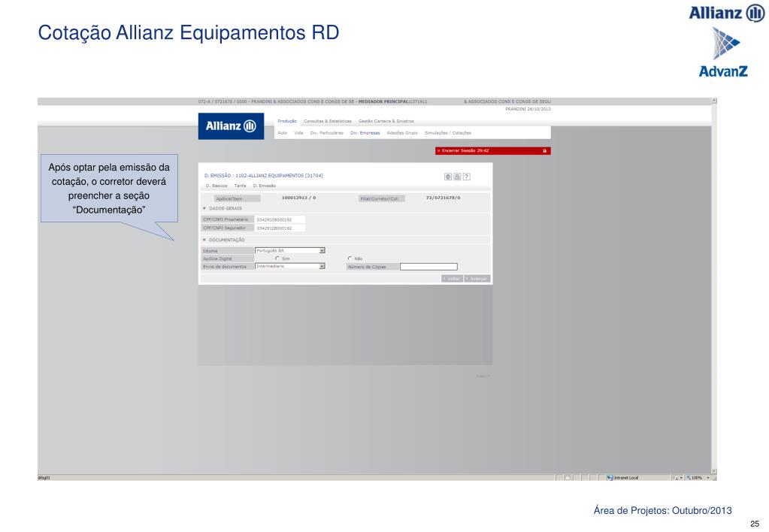Switch to the D. Emissão tab
The image size is (769, 532).
coord(265,186)
